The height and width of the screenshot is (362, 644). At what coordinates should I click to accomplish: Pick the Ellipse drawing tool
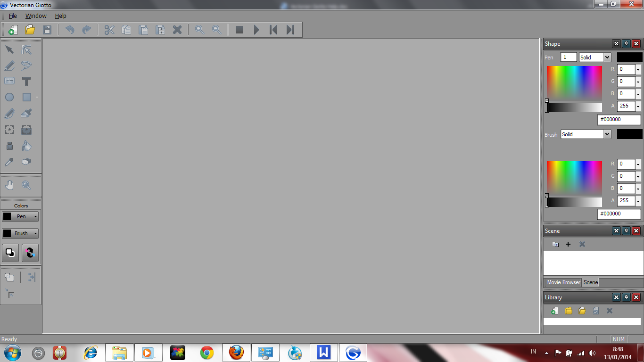pyautogui.click(x=9, y=97)
